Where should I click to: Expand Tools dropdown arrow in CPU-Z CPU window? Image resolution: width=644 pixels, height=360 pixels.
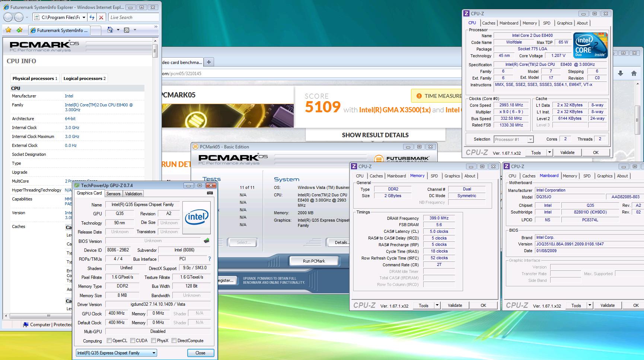coord(549,152)
